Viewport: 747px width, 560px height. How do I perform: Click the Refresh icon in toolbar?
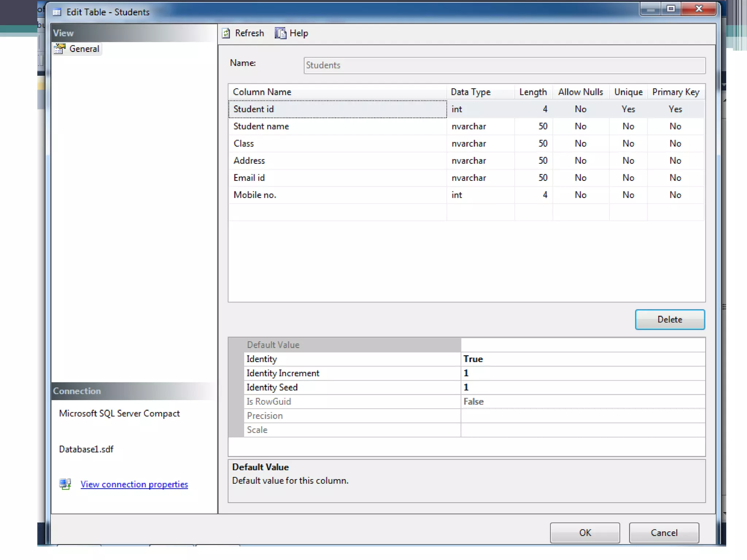(226, 33)
